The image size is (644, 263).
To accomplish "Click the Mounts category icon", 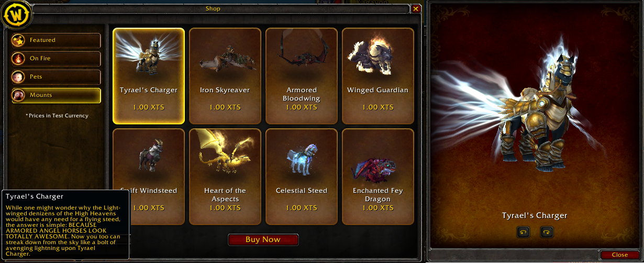I will point(19,95).
